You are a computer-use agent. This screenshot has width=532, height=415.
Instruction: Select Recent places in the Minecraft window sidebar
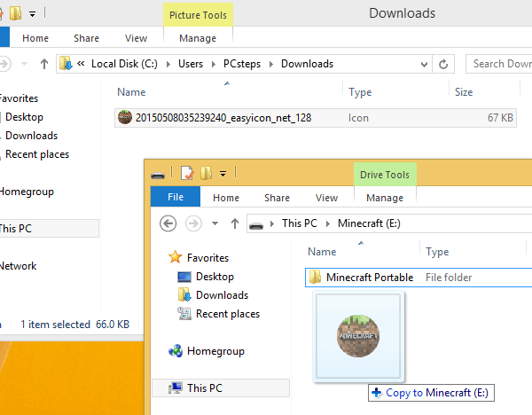228,314
